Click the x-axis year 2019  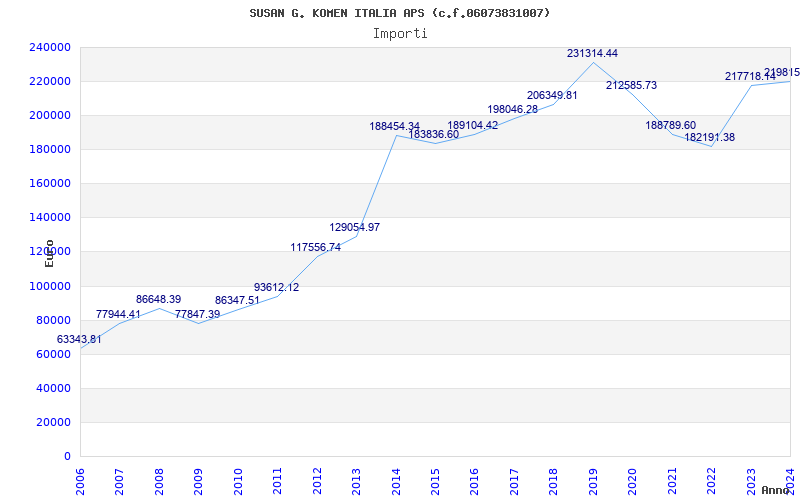tap(592, 482)
